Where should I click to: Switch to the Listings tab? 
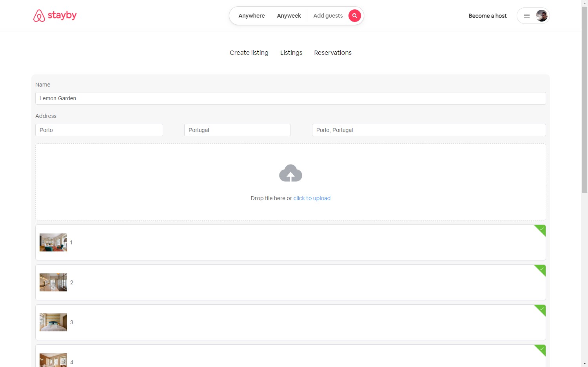291,52
